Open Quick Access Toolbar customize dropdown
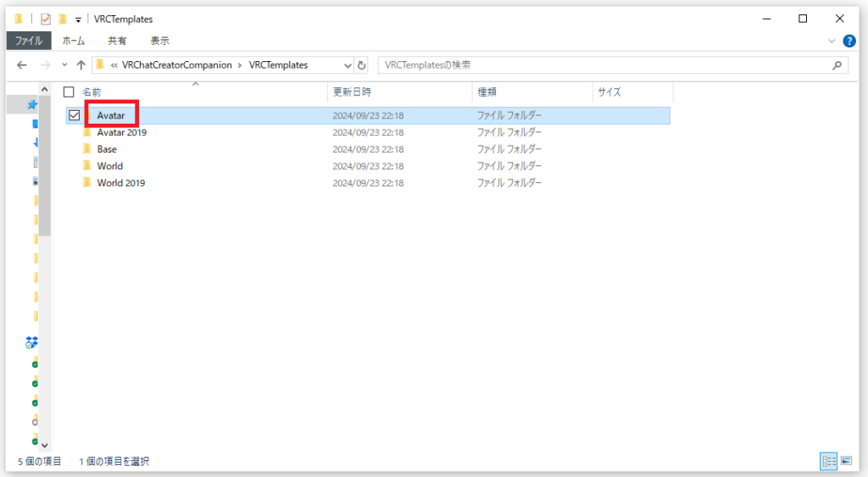Screen dimensions: 868x477 tap(78, 20)
